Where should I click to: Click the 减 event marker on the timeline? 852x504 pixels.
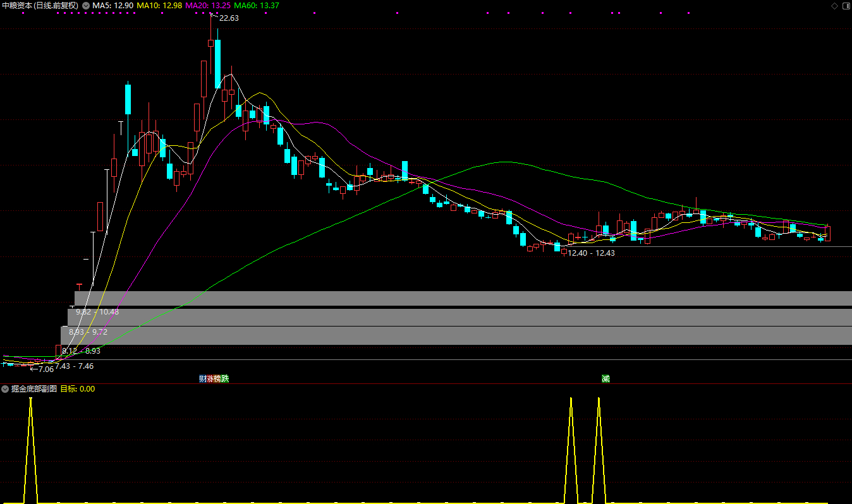[606, 379]
